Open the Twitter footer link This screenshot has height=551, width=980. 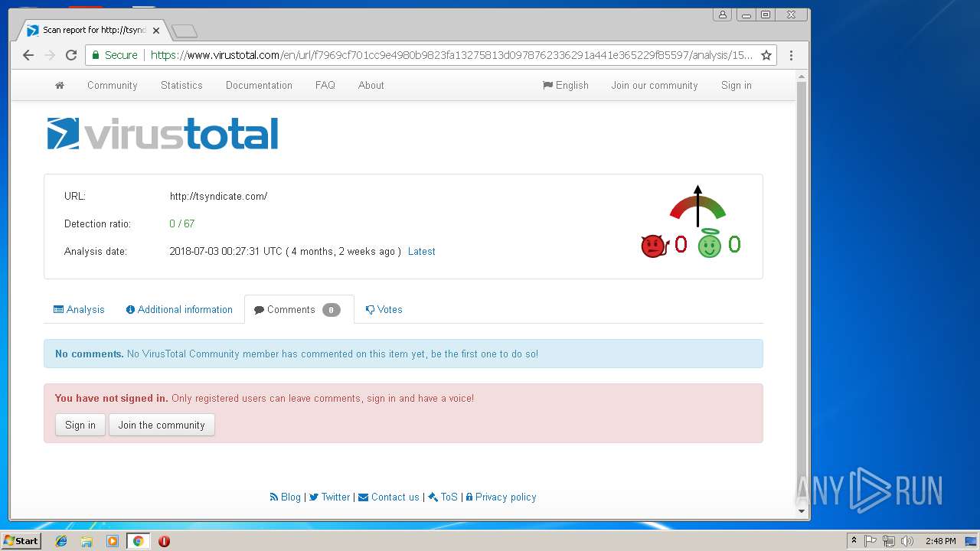tap(330, 497)
